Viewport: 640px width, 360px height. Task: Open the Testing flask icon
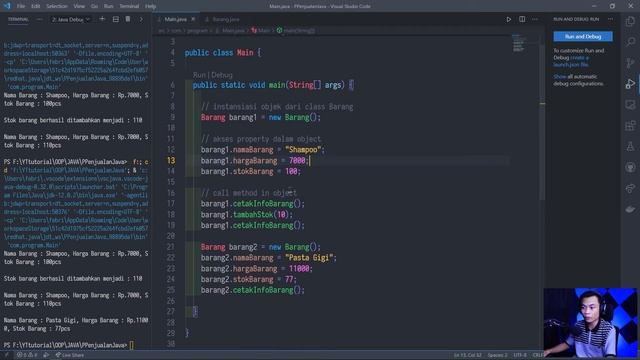[x=630, y=147]
